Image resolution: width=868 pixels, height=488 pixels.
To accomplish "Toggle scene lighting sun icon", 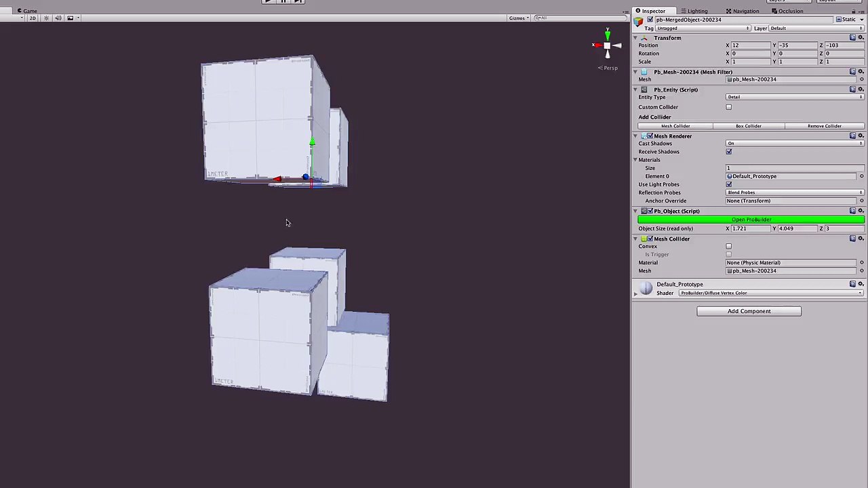I will tap(46, 18).
